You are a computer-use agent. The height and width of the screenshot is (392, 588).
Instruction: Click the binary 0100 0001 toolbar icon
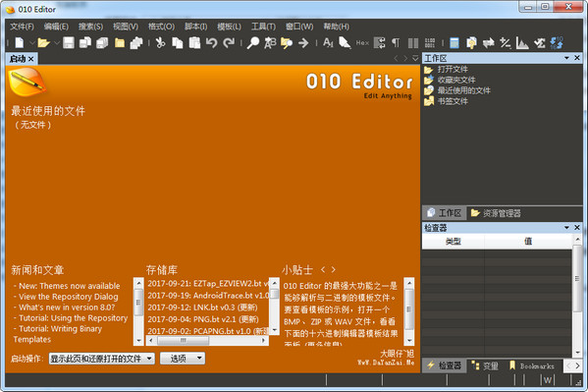tap(430, 43)
